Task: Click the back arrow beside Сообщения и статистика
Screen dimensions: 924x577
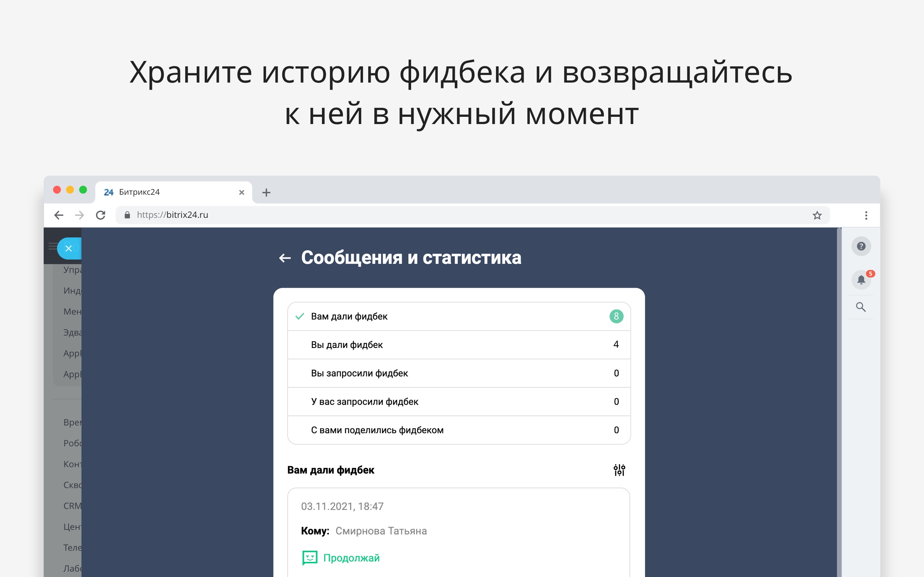Action: 285,258
